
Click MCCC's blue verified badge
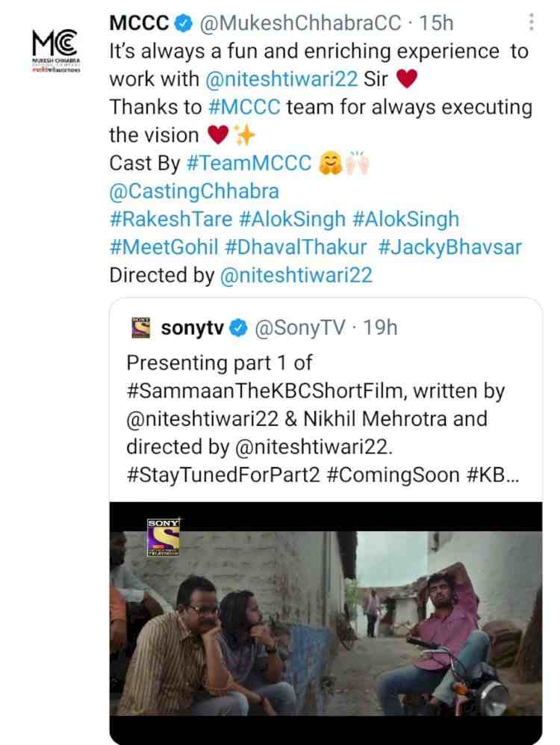point(181,24)
